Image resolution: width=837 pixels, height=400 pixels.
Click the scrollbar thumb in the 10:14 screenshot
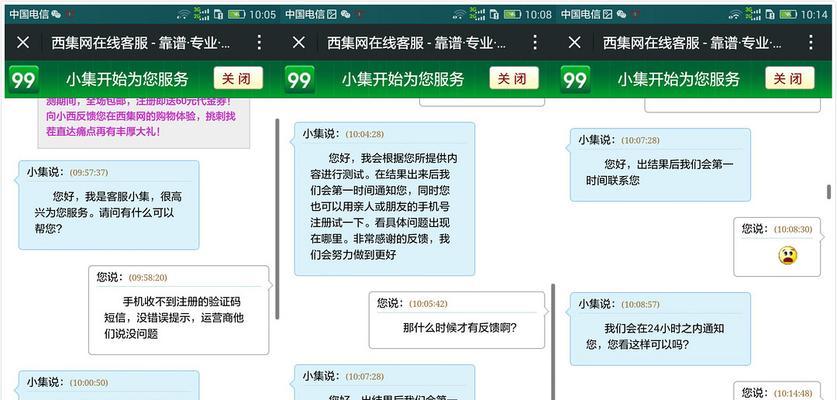pyautogui.click(x=828, y=192)
